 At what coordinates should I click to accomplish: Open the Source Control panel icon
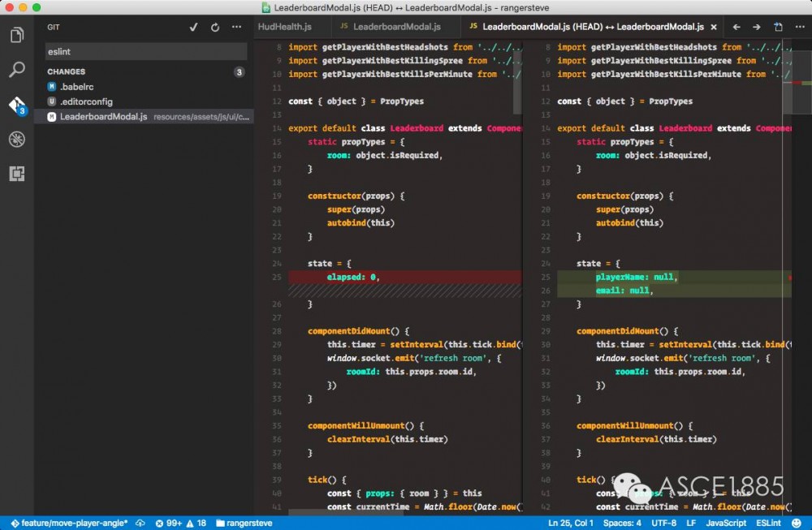[17, 105]
